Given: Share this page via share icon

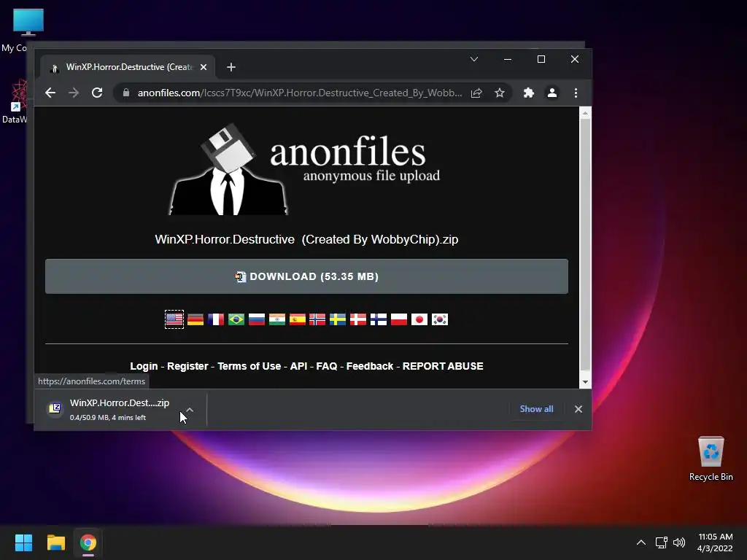Looking at the screenshot, I should click(476, 93).
